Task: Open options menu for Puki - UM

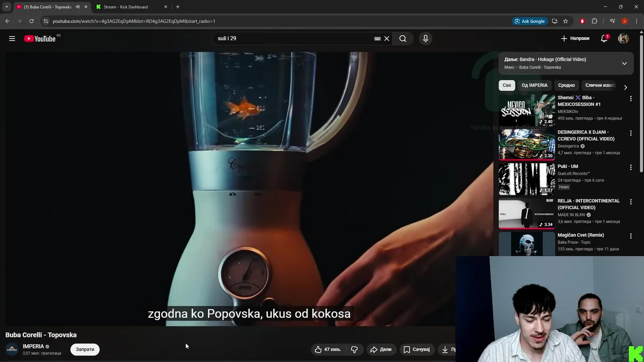Action: [631, 167]
